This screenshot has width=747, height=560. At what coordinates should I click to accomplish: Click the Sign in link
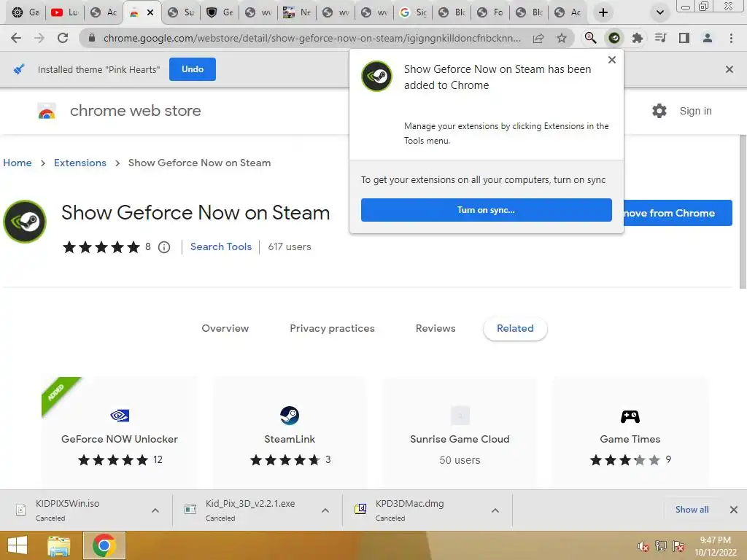(x=695, y=111)
